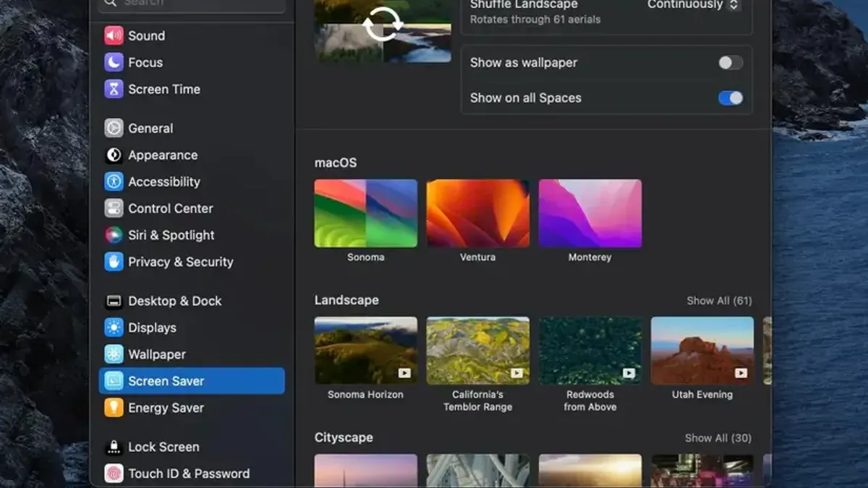Image resolution: width=868 pixels, height=488 pixels.
Task: Select California's Temblor Range thumbnail
Action: [478, 351]
